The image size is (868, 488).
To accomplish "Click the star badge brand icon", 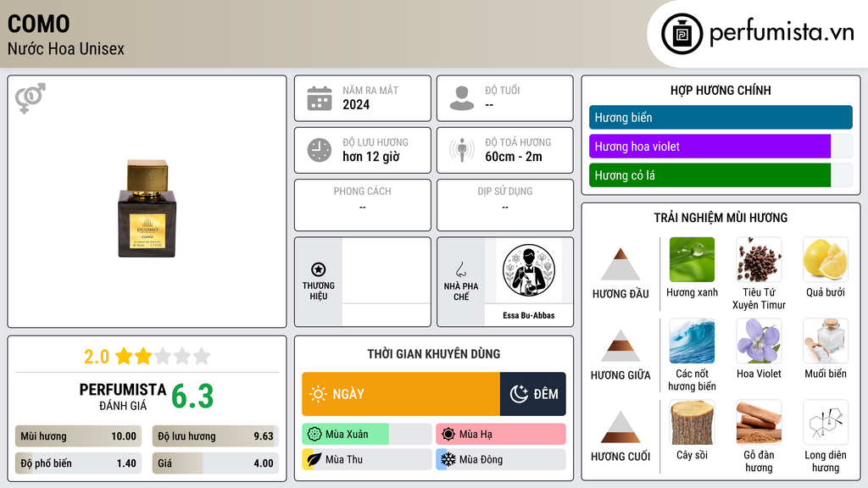I will point(319,269).
